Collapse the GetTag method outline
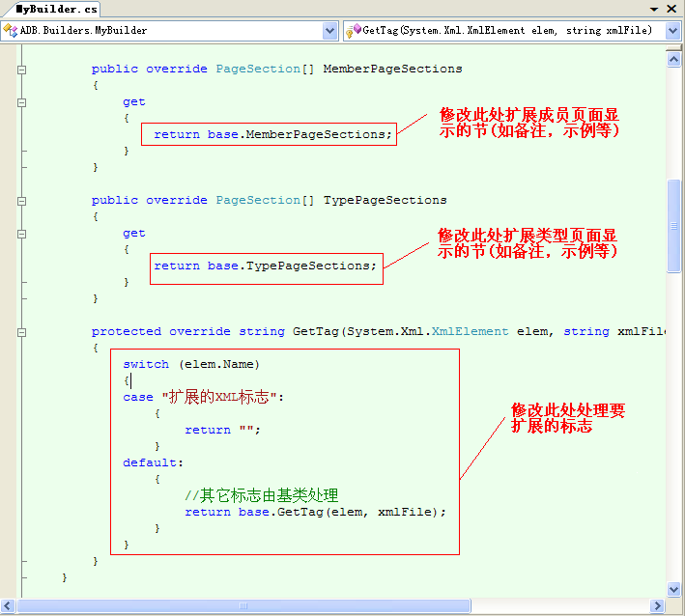685x616 pixels. click(21, 332)
